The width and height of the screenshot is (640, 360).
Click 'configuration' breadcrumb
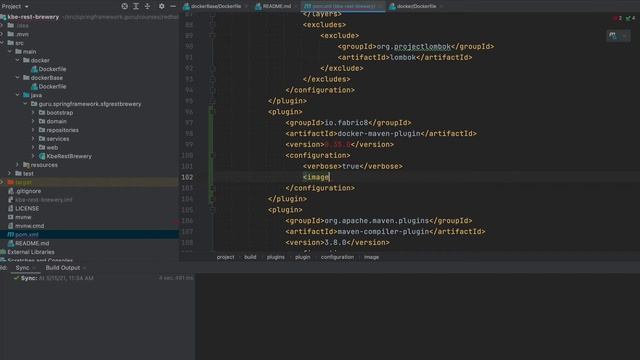click(337, 257)
